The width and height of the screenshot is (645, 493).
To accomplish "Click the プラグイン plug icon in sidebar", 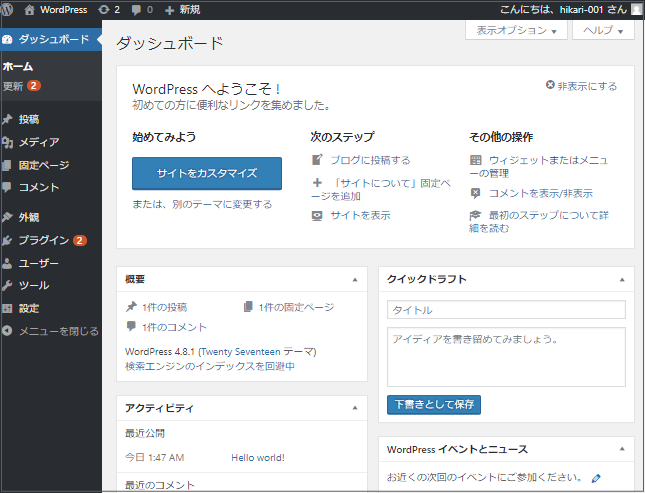I will (7, 240).
